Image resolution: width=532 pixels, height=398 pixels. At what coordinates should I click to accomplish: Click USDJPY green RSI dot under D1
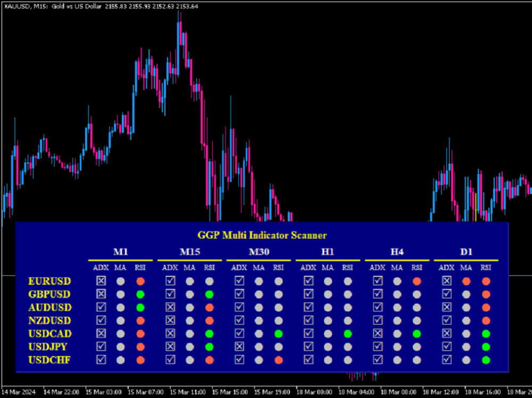pos(486,347)
